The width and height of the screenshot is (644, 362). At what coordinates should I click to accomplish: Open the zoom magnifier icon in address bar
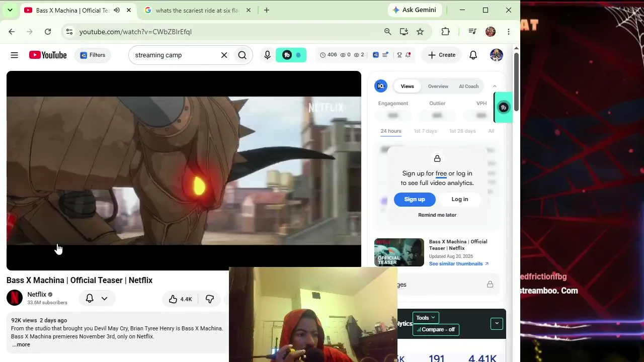point(387,32)
